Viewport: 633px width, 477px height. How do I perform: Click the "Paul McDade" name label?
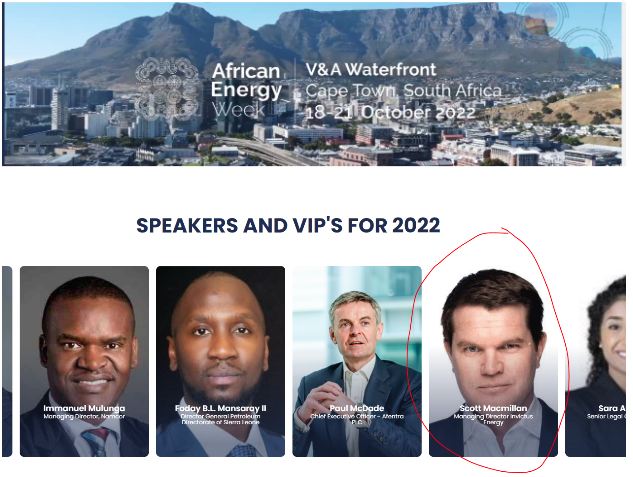tap(357, 408)
